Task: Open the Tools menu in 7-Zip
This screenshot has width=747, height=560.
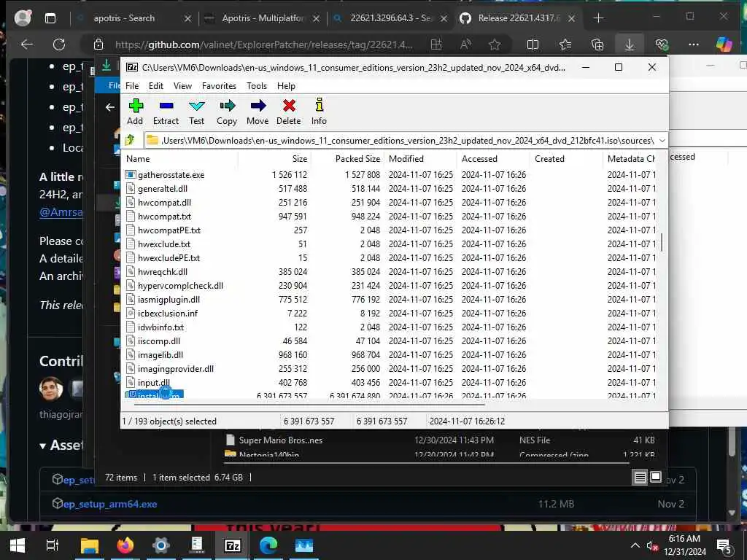Action: tap(257, 86)
